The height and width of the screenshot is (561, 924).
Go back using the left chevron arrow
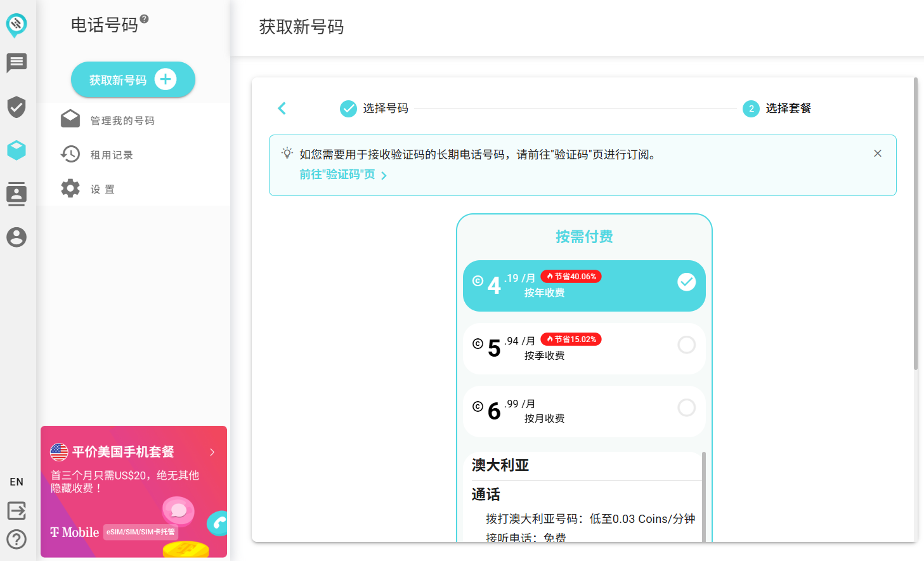pos(282,109)
